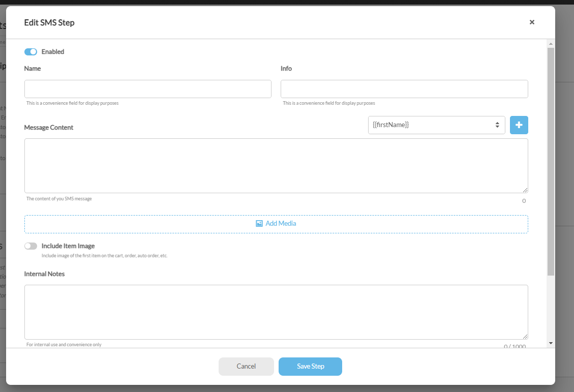
Task: Click the Include Item Image label
Action: [x=68, y=246]
